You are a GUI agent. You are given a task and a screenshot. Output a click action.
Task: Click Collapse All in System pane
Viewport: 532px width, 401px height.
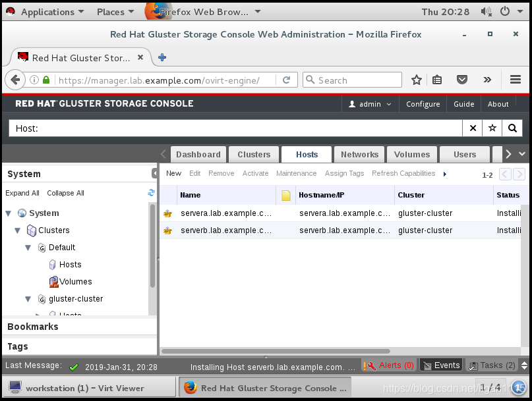coord(65,193)
